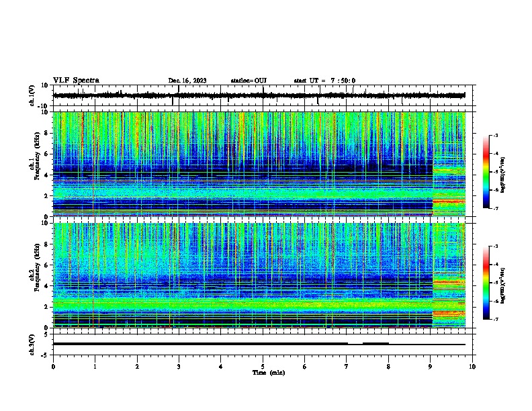Click the time axis tick labeled "9"
Viewport: 532px width, 411px height.
click(430, 367)
